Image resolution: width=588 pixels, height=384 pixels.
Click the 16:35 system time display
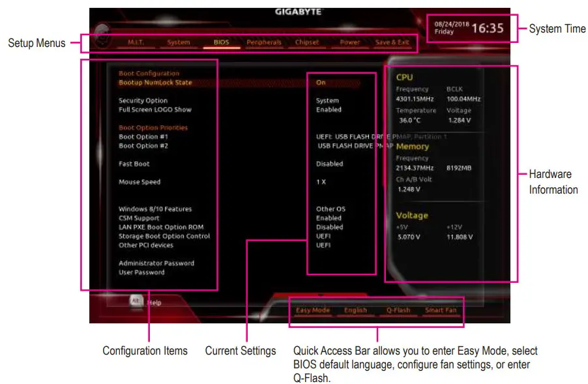pos(487,28)
